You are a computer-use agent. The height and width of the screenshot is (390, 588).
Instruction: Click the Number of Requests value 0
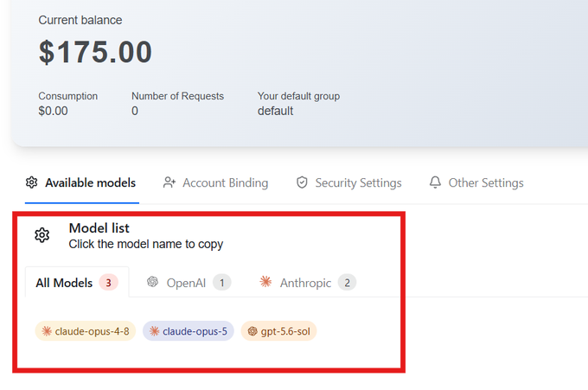pyautogui.click(x=135, y=111)
